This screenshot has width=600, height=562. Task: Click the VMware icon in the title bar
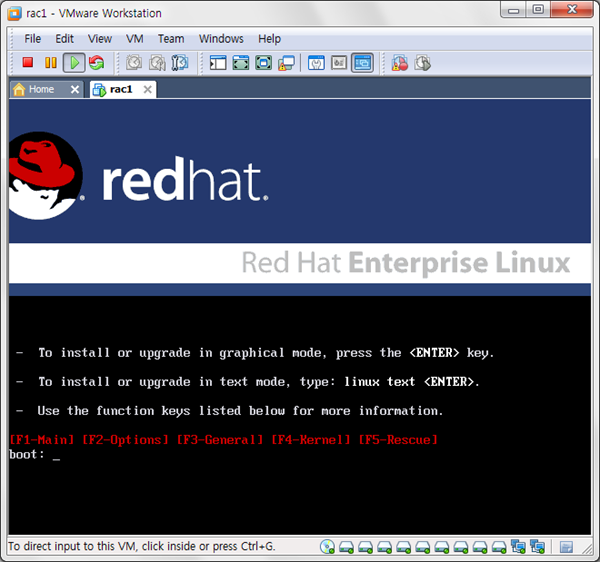click(x=15, y=13)
